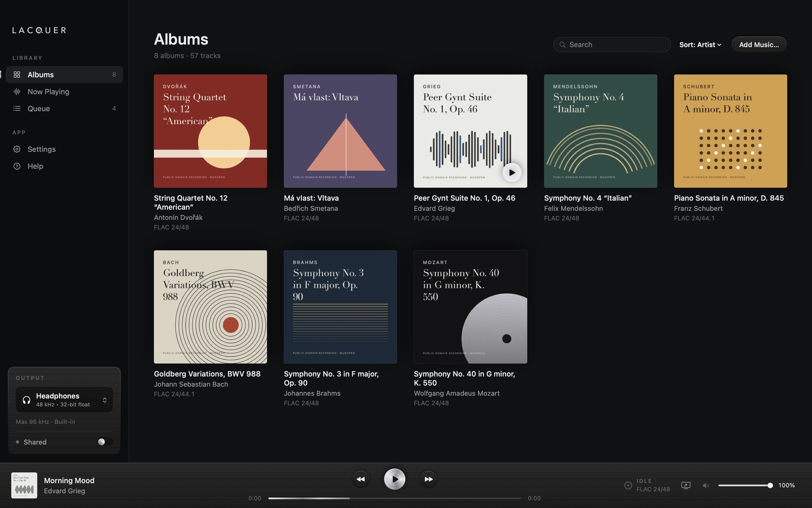
Task: Click the Lacquer logo
Action: (39, 30)
